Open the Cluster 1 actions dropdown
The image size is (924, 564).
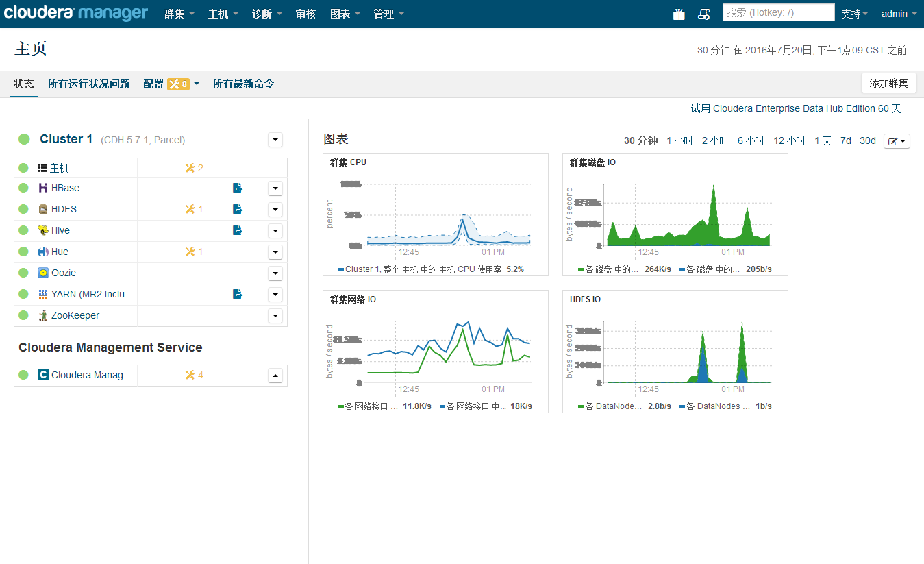click(275, 140)
